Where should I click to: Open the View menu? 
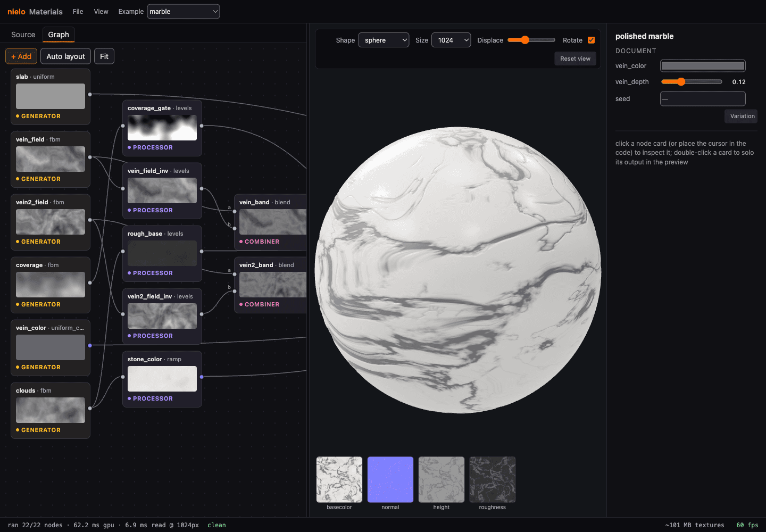101,11
